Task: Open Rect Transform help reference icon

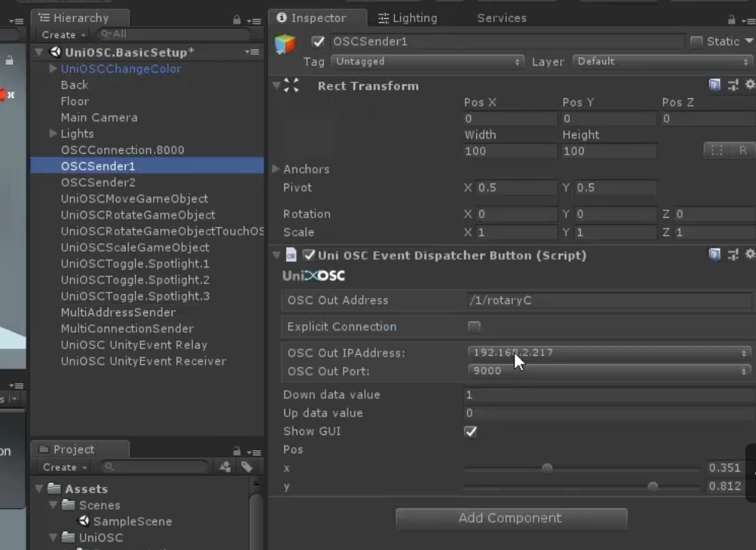Action: pos(715,85)
